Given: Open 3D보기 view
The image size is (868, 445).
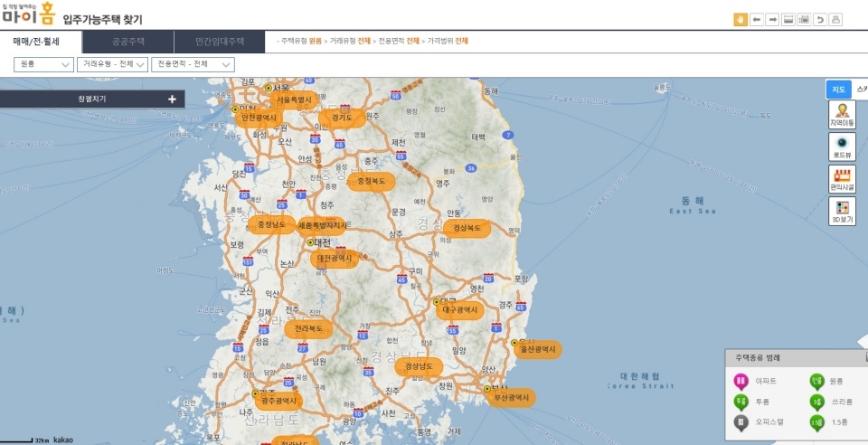Looking at the screenshot, I should click(x=842, y=211).
